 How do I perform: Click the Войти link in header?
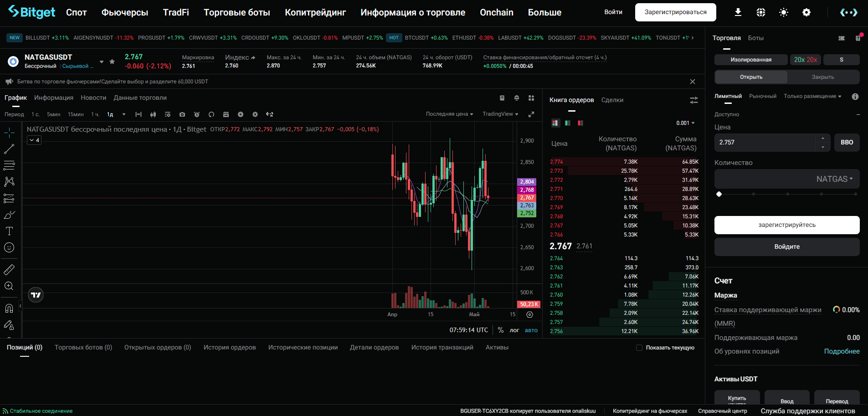click(x=613, y=12)
